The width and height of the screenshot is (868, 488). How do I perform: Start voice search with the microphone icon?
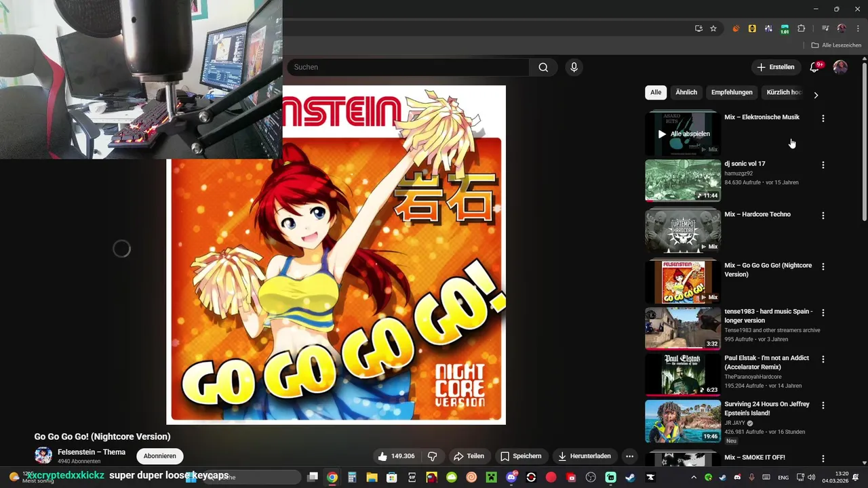574,67
